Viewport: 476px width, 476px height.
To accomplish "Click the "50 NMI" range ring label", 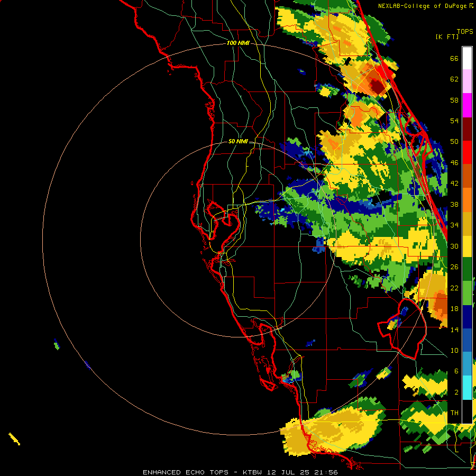I will pyautogui.click(x=238, y=141).
